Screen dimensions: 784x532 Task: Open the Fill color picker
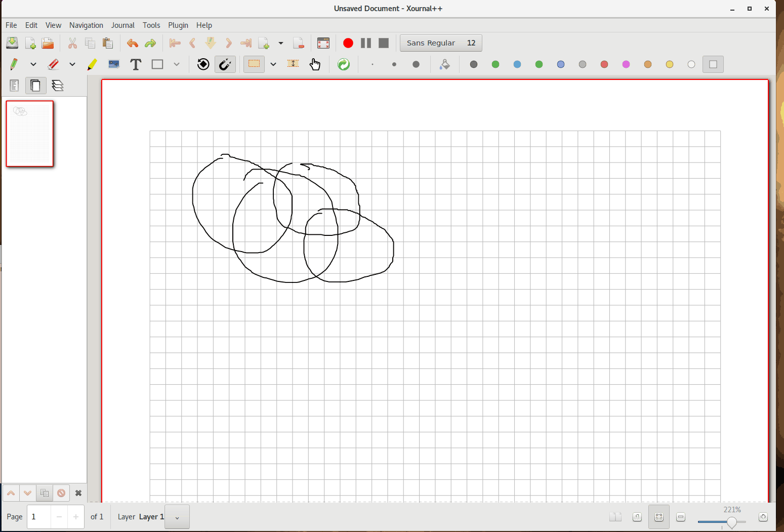pos(445,64)
